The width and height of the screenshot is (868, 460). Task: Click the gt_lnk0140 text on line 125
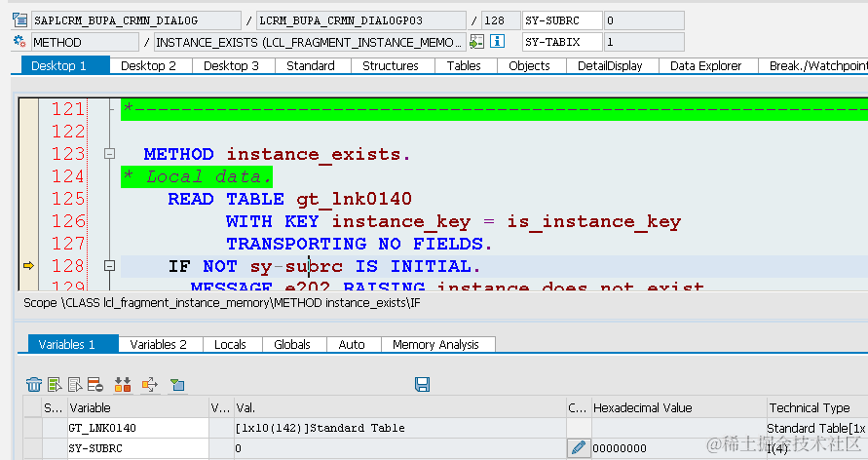(354, 199)
